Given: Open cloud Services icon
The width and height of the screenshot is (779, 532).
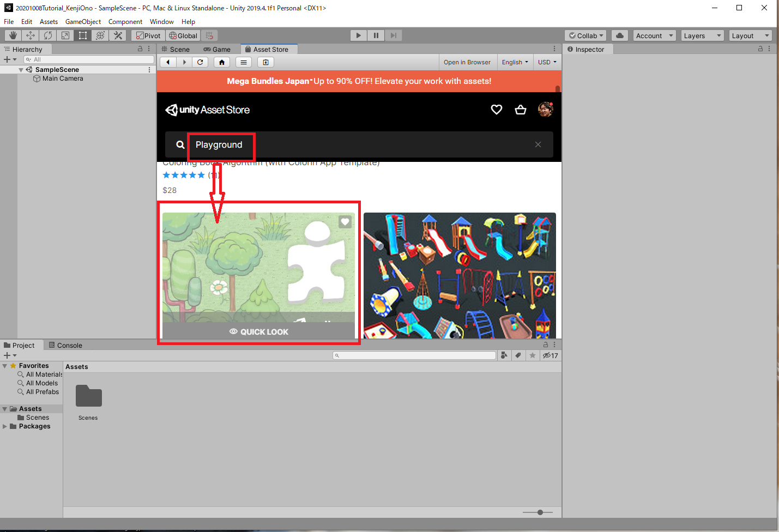Looking at the screenshot, I should coord(620,35).
